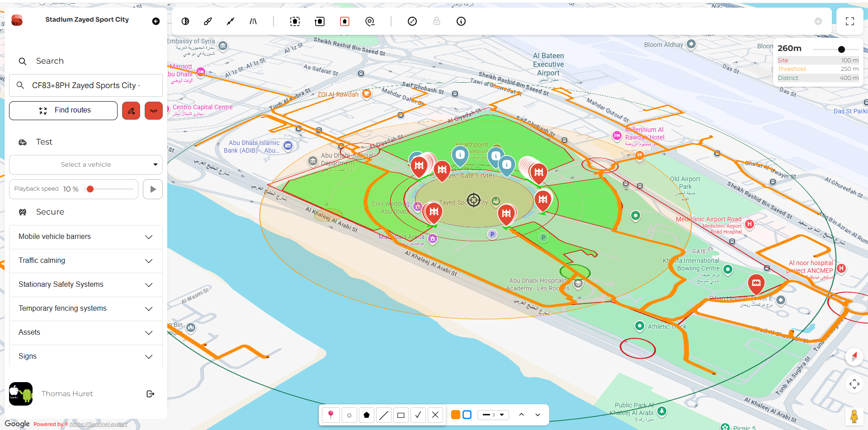Click the red-outlined delete icon

click(344, 21)
